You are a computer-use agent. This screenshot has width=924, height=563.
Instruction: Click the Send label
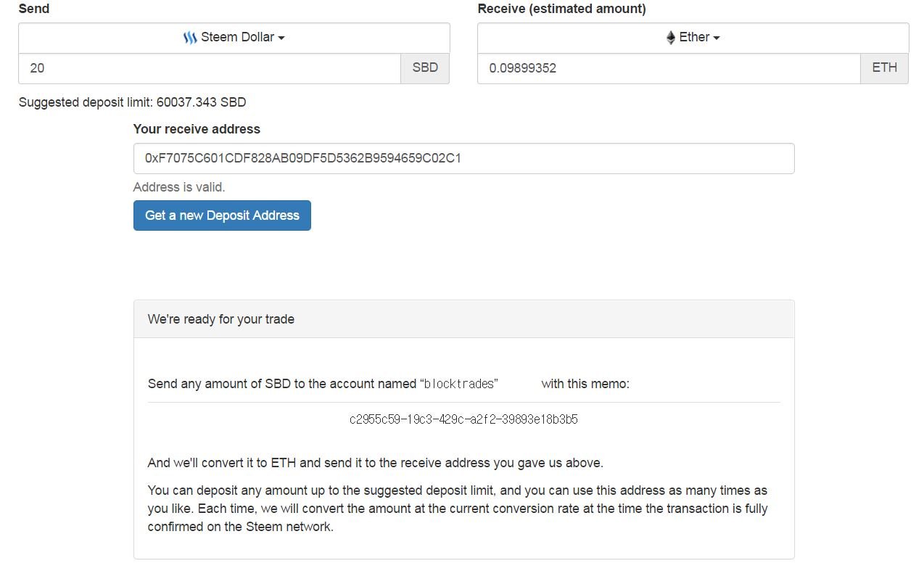pyautogui.click(x=34, y=9)
